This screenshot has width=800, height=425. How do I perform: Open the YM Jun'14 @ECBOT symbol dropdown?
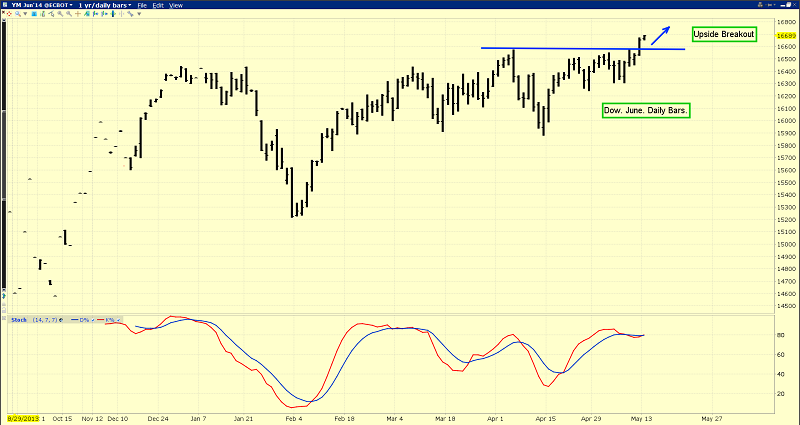pos(42,5)
